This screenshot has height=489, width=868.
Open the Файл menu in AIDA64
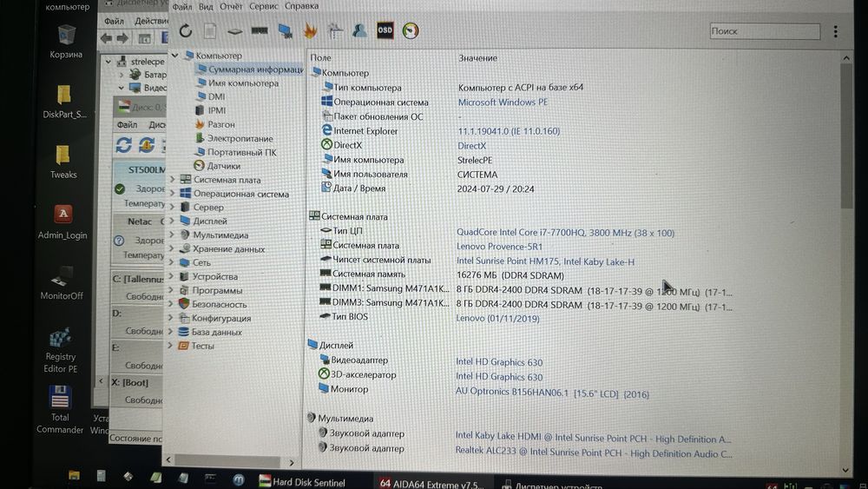point(181,7)
